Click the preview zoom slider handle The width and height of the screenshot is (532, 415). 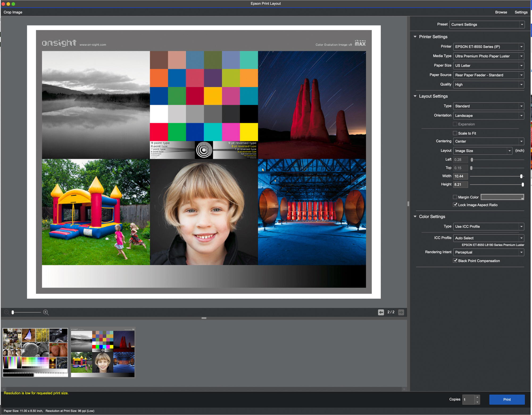[x=13, y=312]
